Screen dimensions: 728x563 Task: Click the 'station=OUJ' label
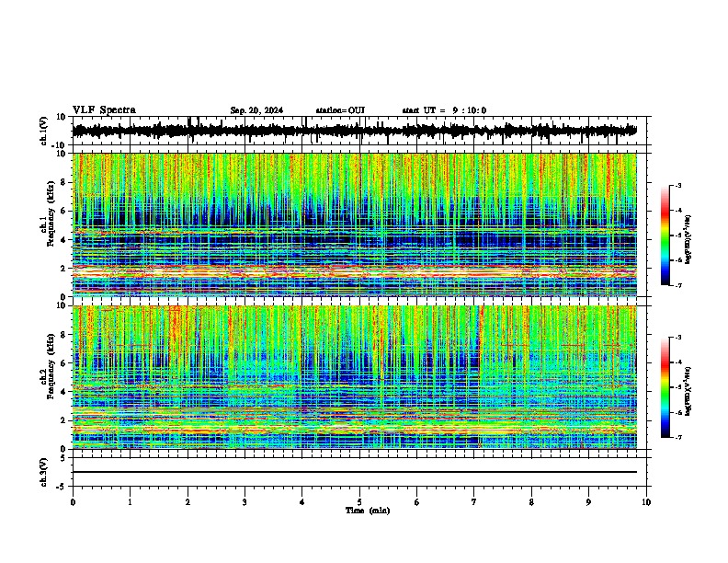340,110
